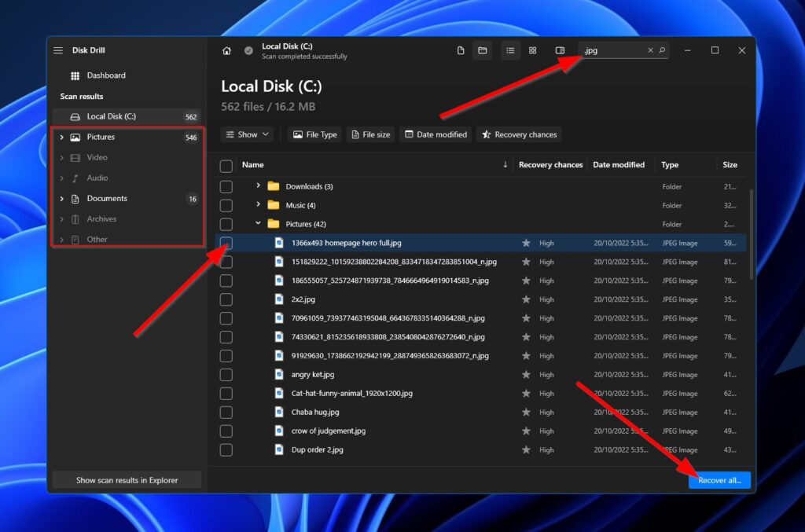
Task: Click Show scan results in Explorer
Action: (126, 479)
